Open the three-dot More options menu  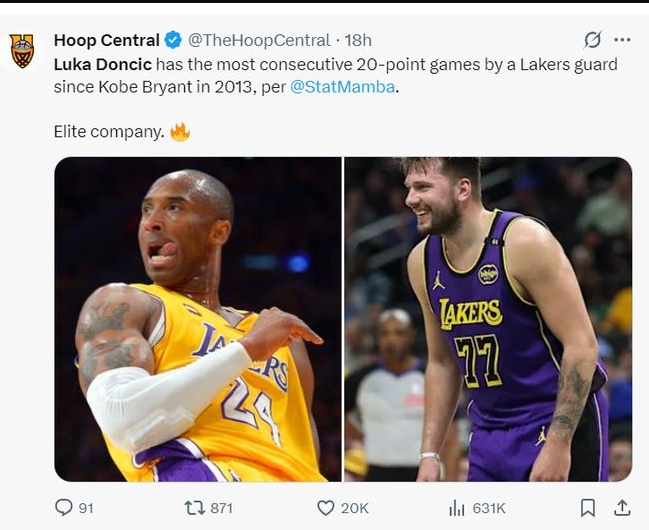pyautogui.click(x=622, y=40)
